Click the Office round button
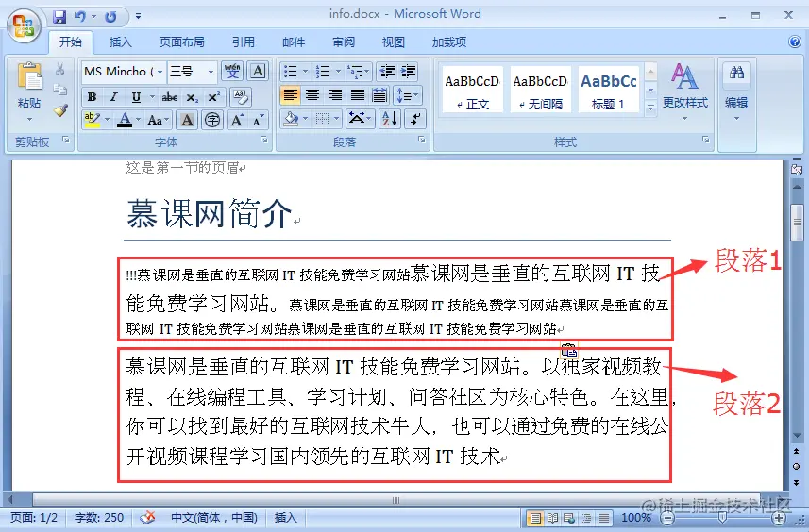 [24, 25]
